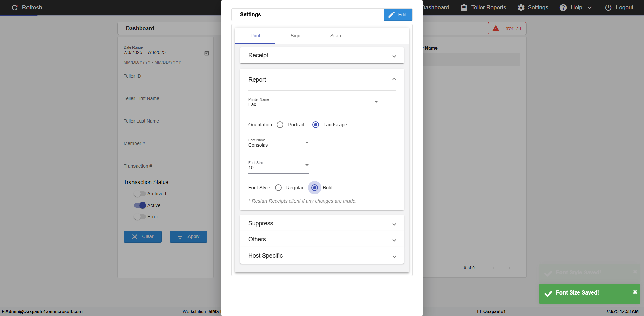Switch to the Scan tab
This screenshot has width=644, height=316.
click(x=336, y=36)
